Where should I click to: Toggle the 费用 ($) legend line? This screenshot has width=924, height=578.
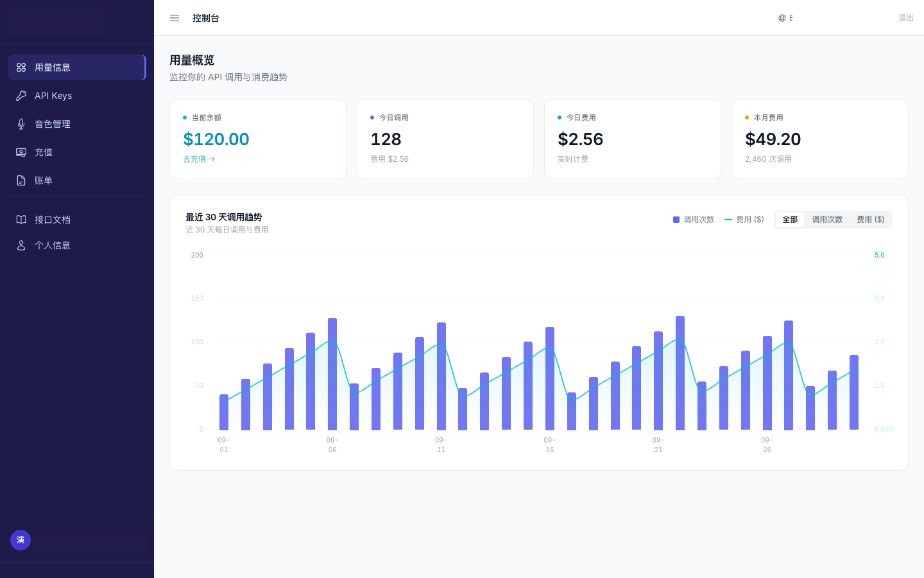tap(728, 220)
